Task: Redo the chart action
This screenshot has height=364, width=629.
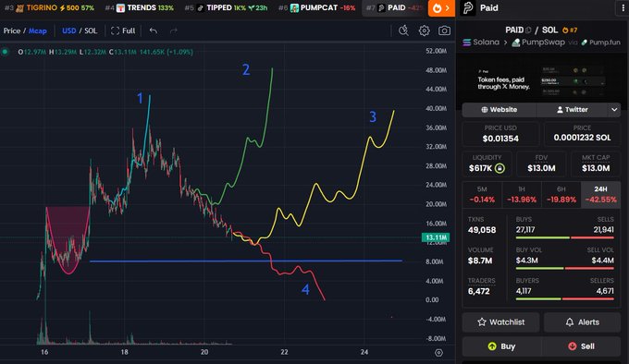Action: [173, 30]
